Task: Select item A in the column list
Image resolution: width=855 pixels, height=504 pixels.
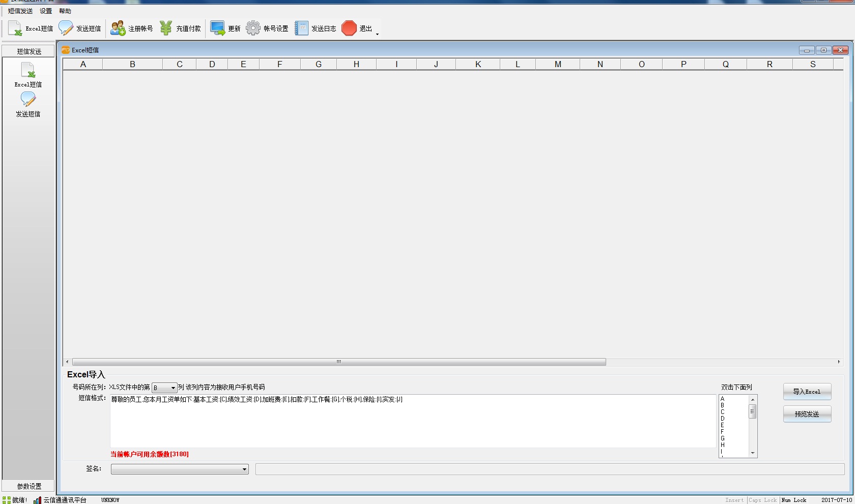Action: pos(722,399)
